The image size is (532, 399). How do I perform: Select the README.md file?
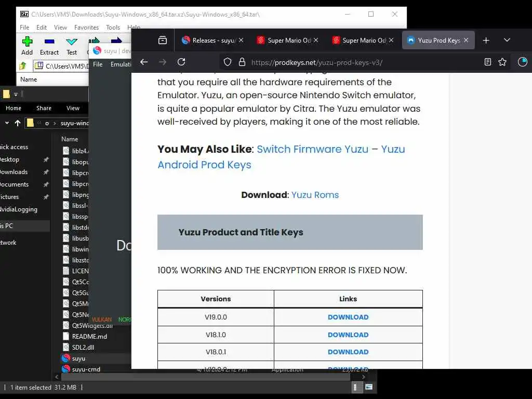click(89, 337)
